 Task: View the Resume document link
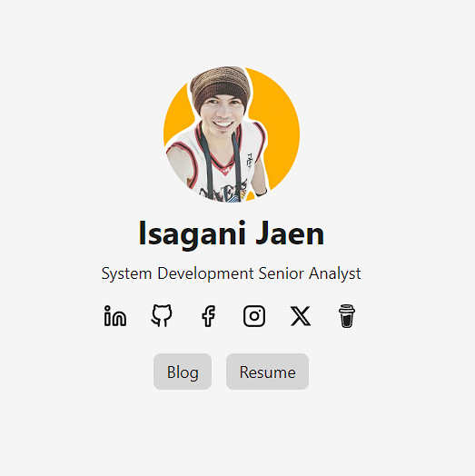267,372
